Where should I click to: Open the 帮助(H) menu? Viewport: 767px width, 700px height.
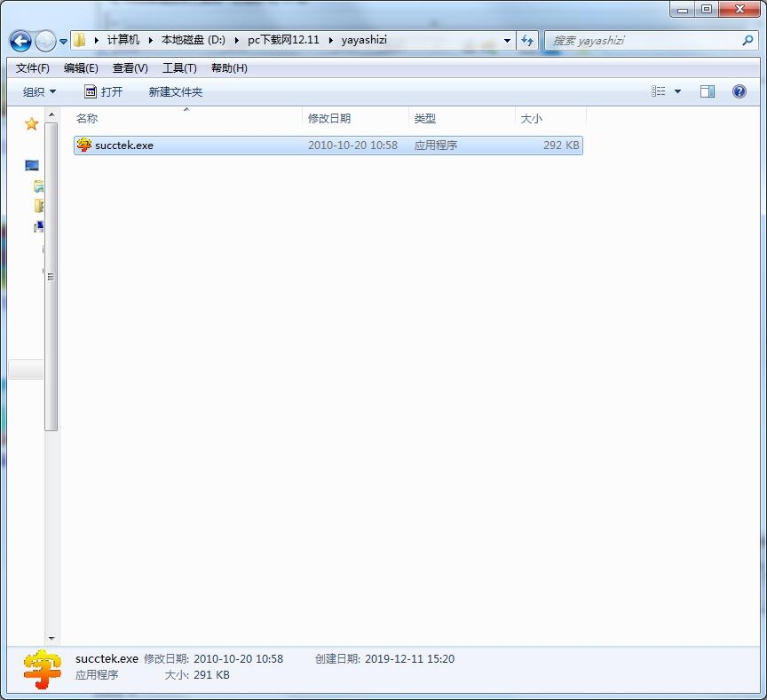tap(229, 68)
